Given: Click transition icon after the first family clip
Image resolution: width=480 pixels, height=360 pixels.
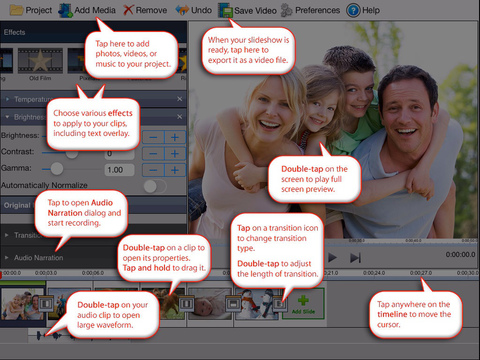Looking at the screenshot, I should (x=46, y=303).
